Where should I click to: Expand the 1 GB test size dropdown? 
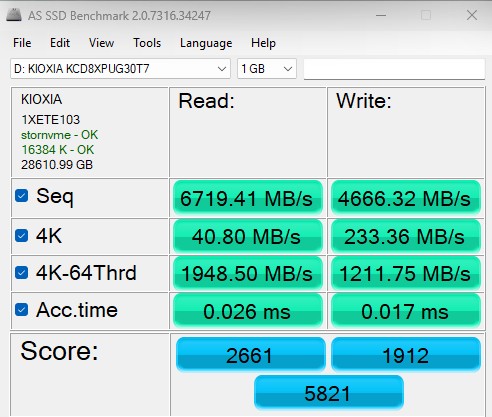tap(267, 69)
